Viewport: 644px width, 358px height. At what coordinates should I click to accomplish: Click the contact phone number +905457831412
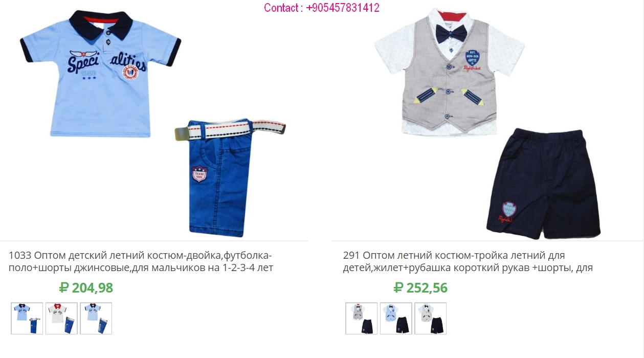point(322,8)
